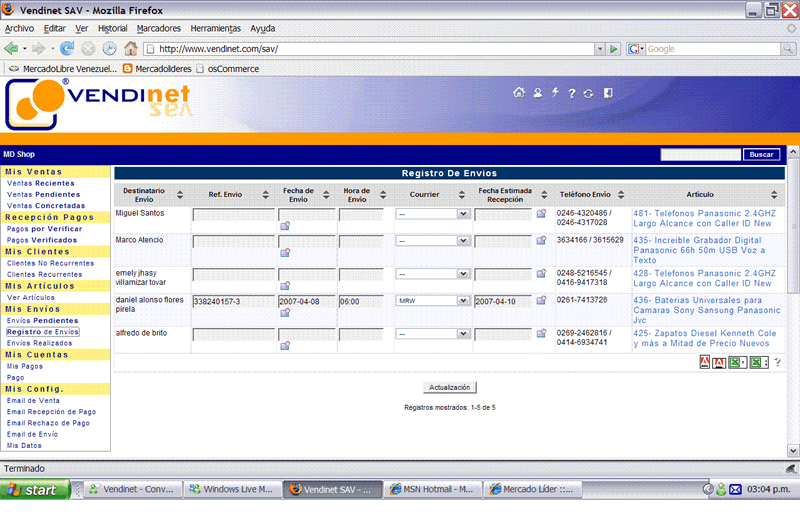800x518 pixels.
Task: Click the Firefox Go arrow button
Action: [614, 49]
